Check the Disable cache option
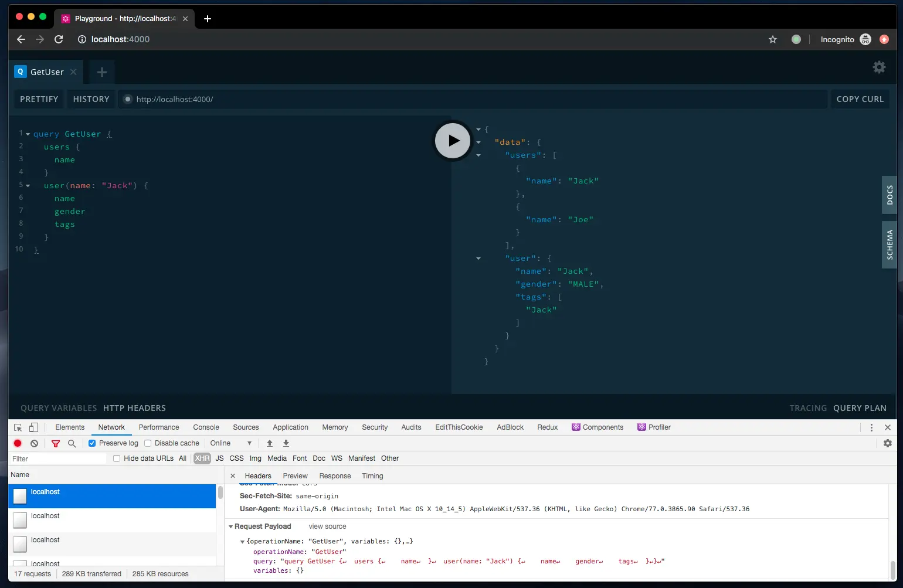Screen dimensions: 903x588 147,443
